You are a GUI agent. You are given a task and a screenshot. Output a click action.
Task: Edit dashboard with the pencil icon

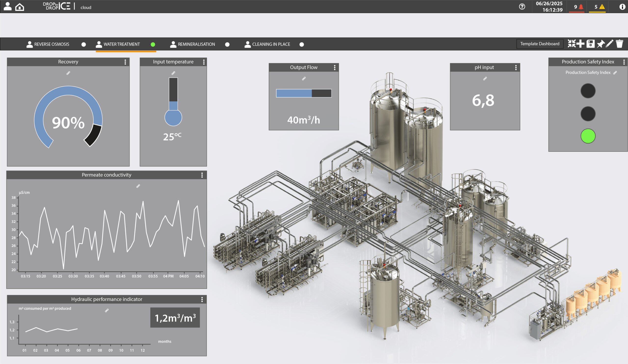click(x=609, y=44)
